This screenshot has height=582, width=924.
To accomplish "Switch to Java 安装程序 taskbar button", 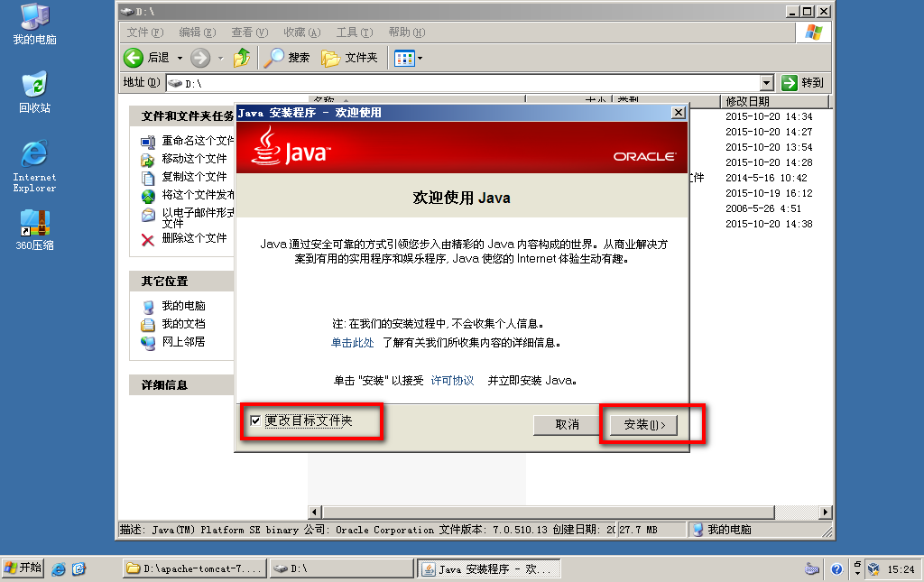I will (x=489, y=569).
